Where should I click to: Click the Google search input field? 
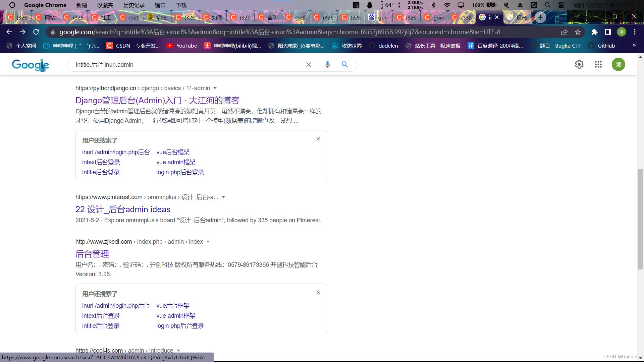pyautogui.click(x=188, y=65)
